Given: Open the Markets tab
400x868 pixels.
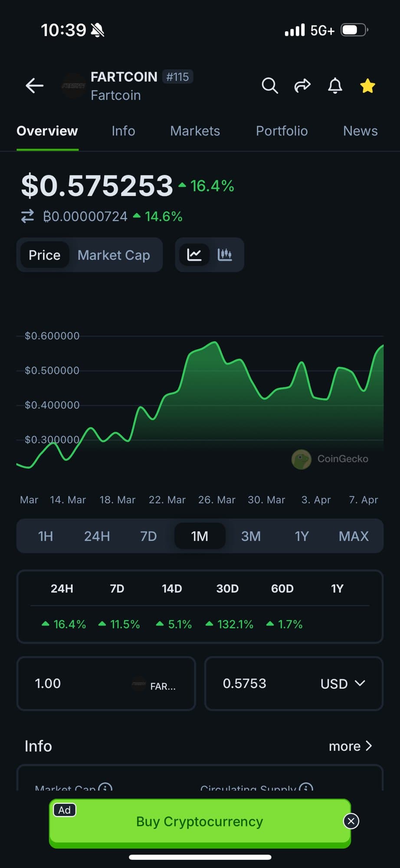Looking at the screenshot, I should click(x=195, y=131).
